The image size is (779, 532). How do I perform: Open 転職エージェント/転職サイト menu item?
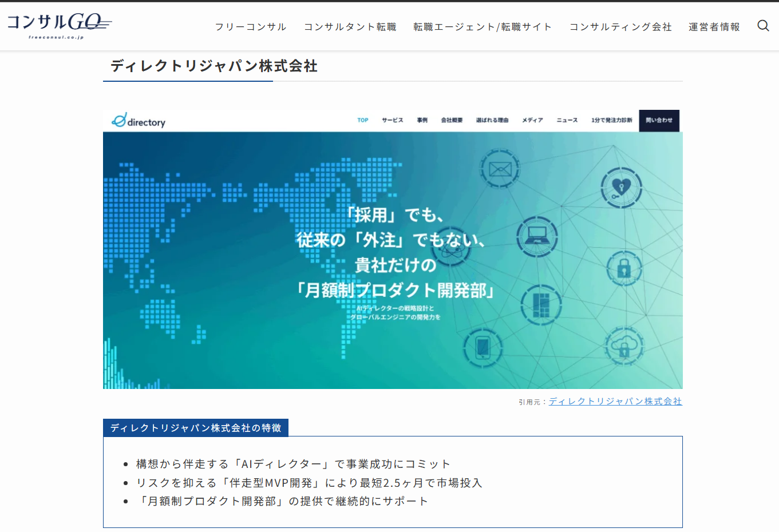pyautogui.click(x=483, y=27)
